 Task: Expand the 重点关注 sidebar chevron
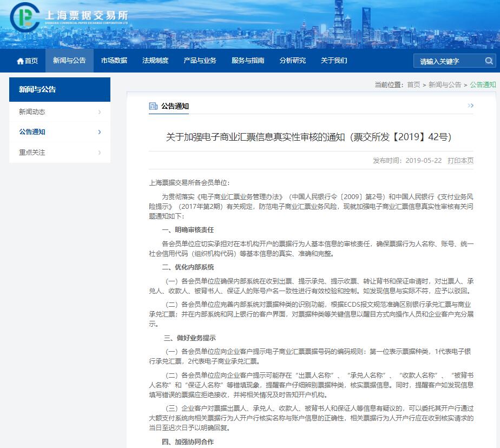click(100, 153)
